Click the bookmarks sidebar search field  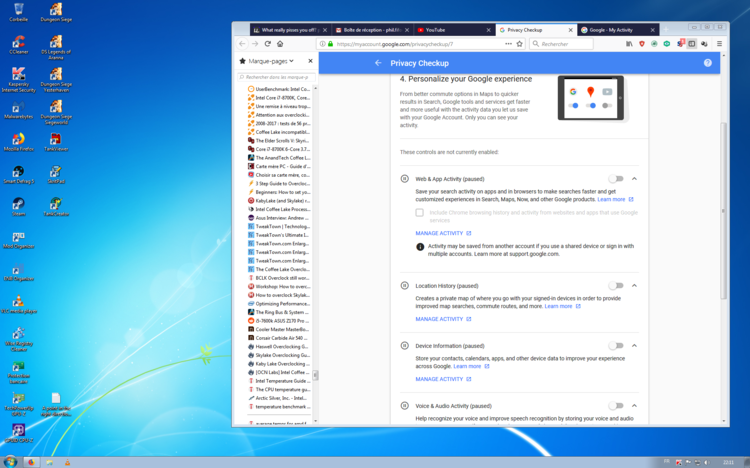(x=276, y=77)
